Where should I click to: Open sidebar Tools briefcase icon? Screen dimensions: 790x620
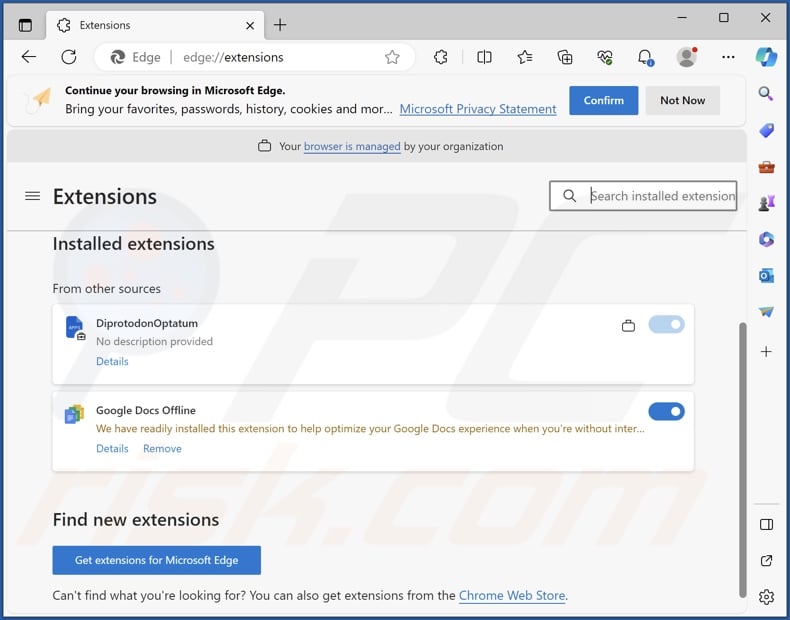(766, 167)
